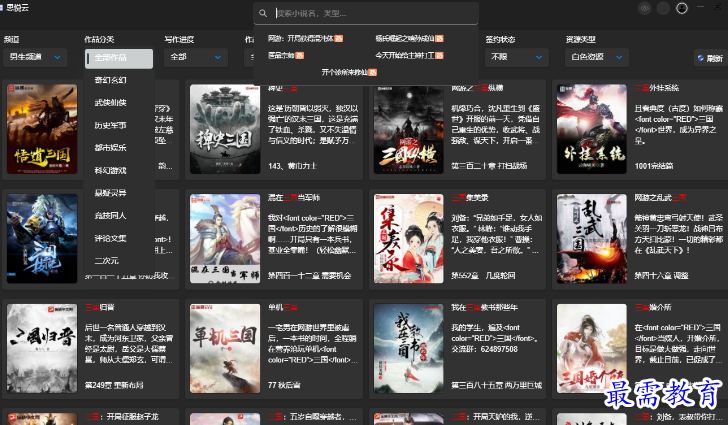Screen dimensions: 728x425
Task: Select 历史军事 in the category list
Action: click(119, 125)
